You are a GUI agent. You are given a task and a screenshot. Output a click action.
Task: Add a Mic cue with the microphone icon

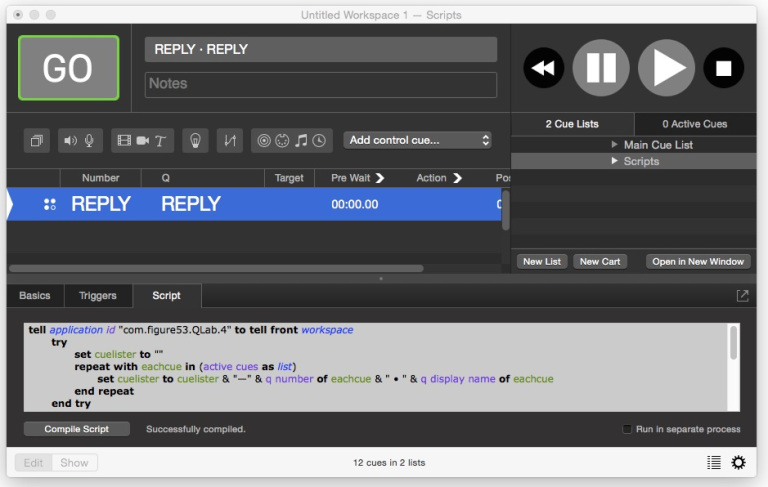[89, 141]
